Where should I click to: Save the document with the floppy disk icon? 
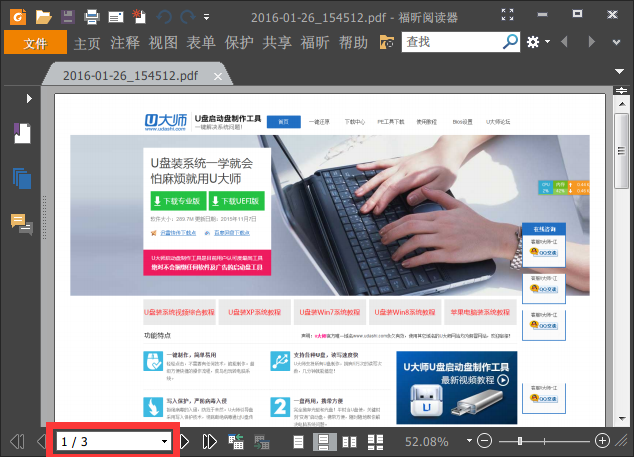tap(68, 17)
